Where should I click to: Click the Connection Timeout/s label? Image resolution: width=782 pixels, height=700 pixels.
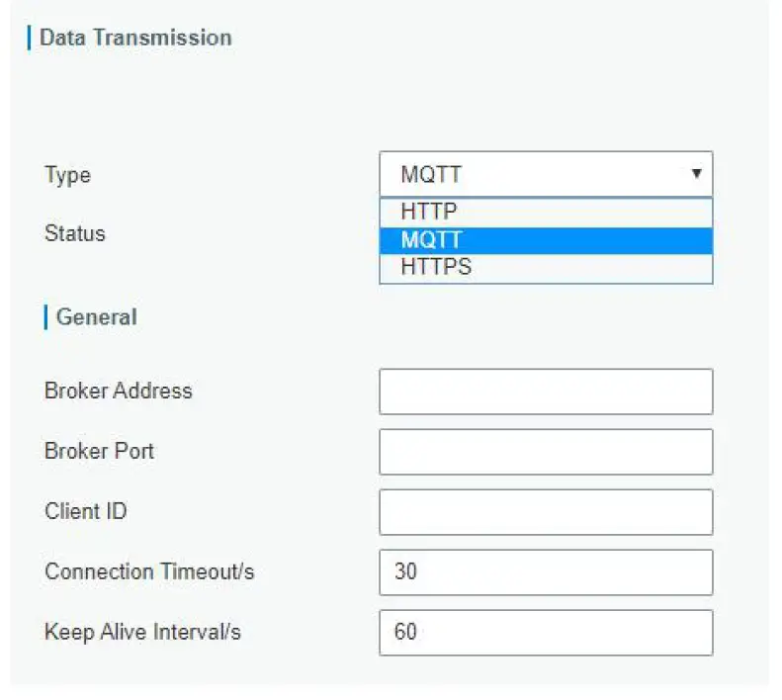click(149, 571)
